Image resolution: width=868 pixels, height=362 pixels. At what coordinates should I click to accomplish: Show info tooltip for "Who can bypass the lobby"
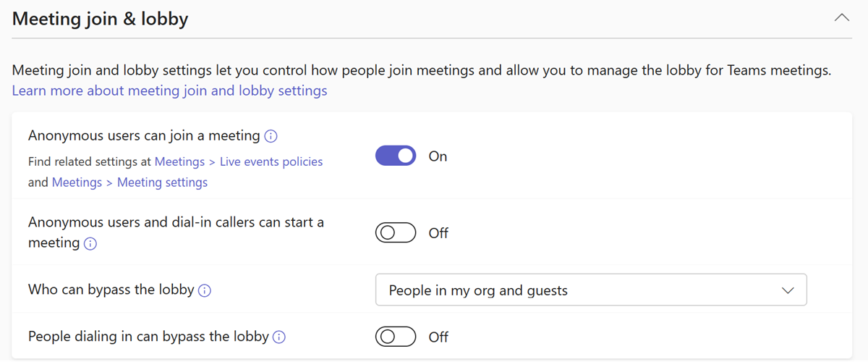coord(205,291)
